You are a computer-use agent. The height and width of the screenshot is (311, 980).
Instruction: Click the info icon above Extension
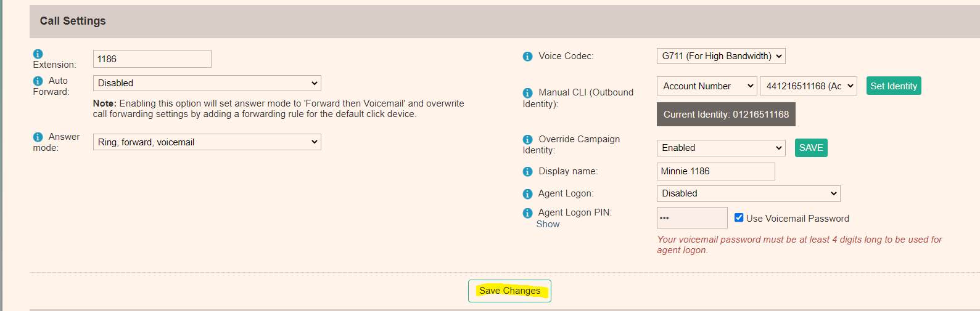(x=38, y=54)
